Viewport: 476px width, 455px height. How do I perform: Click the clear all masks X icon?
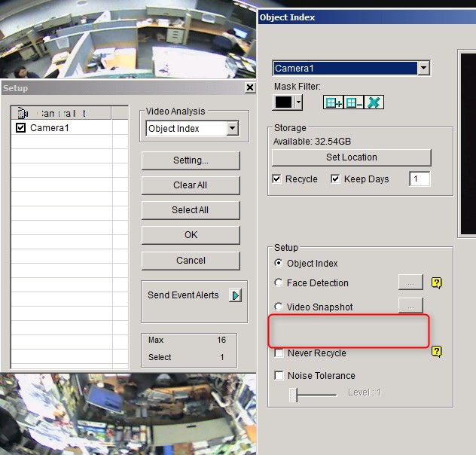374,102
